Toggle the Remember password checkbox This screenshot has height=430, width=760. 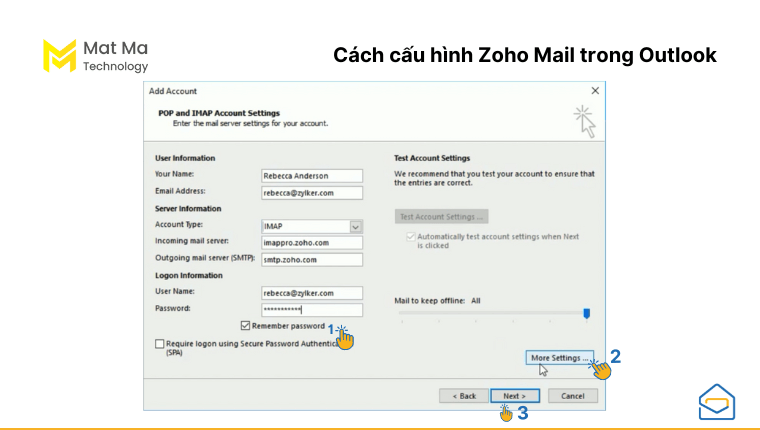245,326
